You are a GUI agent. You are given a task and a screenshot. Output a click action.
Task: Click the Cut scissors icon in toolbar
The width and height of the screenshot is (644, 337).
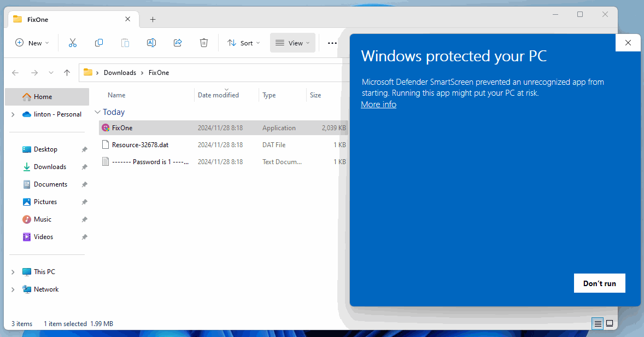click(x=73, y=43)
